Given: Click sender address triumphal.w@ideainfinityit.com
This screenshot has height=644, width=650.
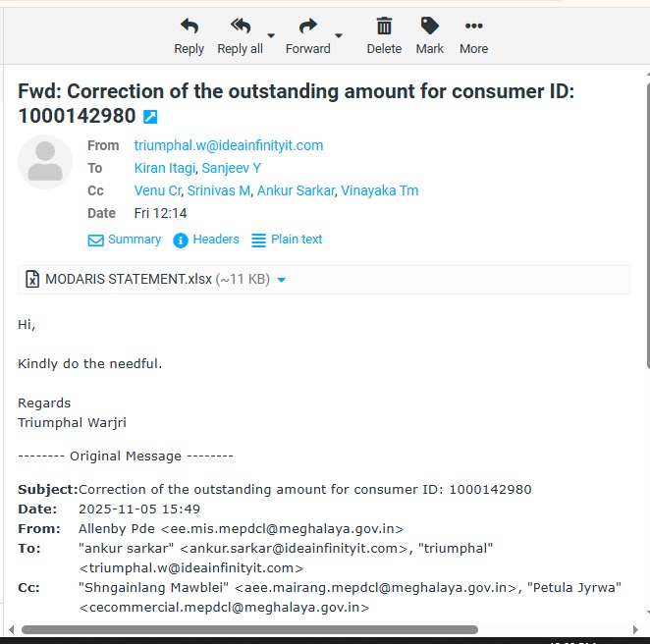Looking at the screenshot, I should (x=229, y=145).
